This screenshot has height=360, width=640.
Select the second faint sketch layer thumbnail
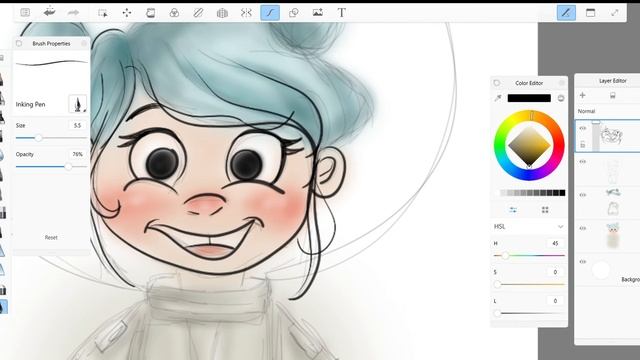(613, 171)
